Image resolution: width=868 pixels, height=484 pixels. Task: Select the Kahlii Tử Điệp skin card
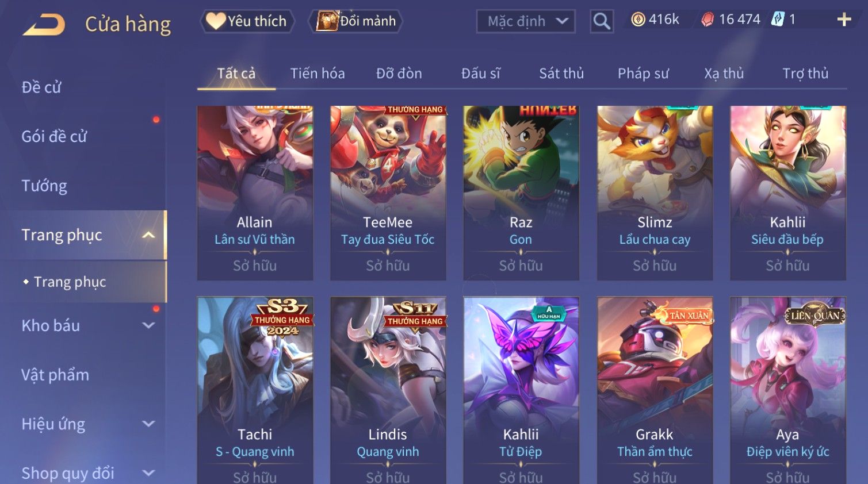point(521,391)
